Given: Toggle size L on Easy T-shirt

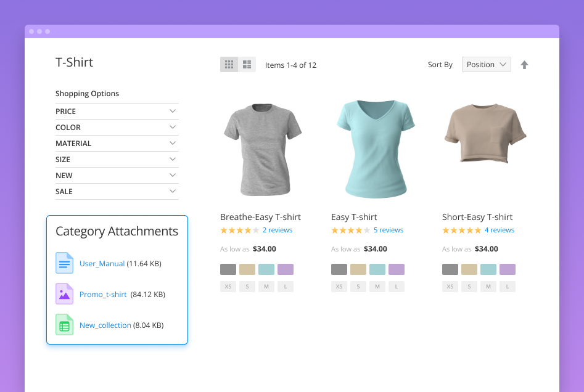Looking at the screenshot, I should pyautogui.click(x=397, y=286).
